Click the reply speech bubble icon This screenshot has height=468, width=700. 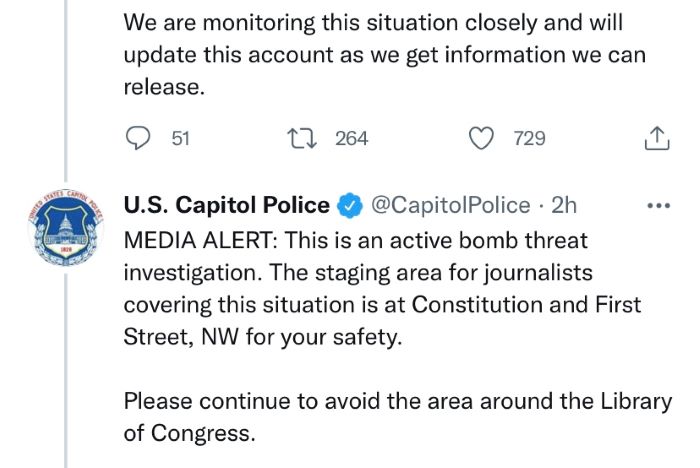(138, 138)
